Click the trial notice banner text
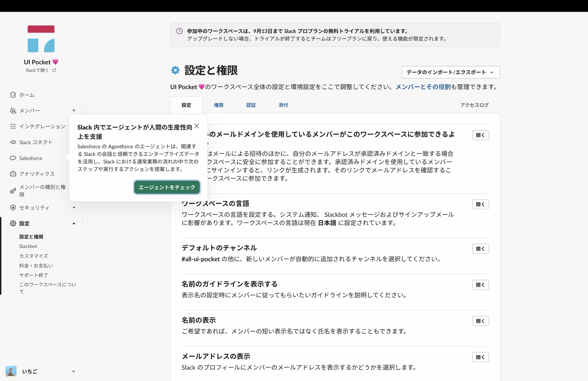Viewport: 588px width, 381px height. click(317, 35)
